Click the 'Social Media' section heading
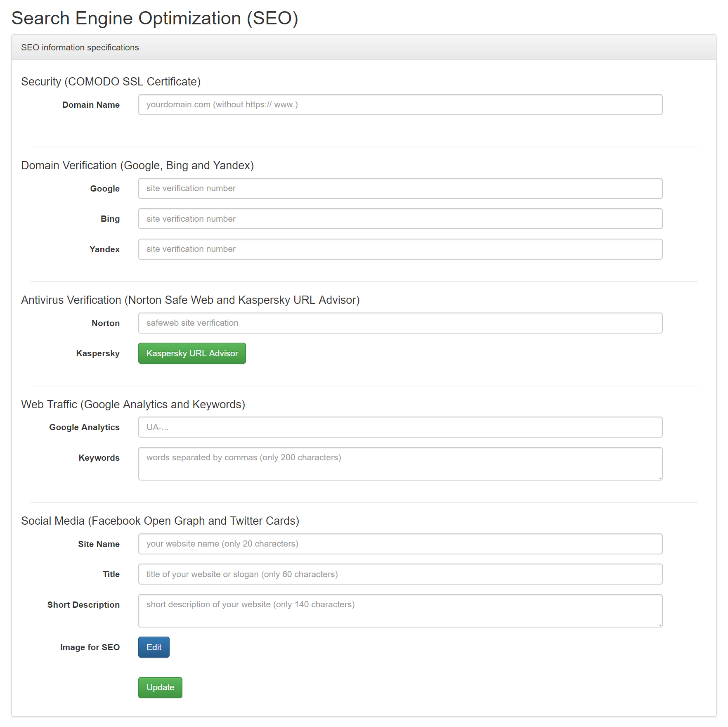The width and height of the screenshot is (728, 727). pyautogui.click(x=160, y=521)
